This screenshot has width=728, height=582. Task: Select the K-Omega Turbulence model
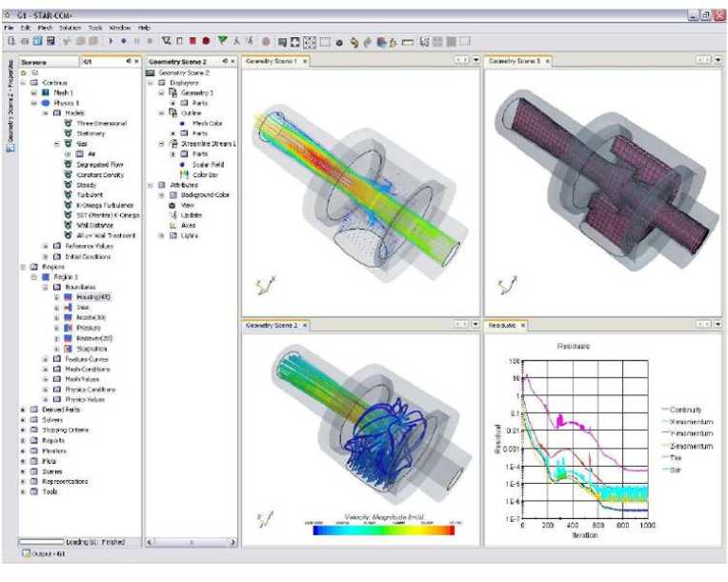[106, 205]
